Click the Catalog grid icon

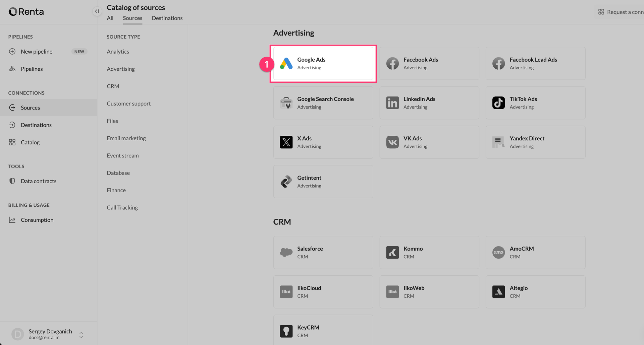coord(12,142)
